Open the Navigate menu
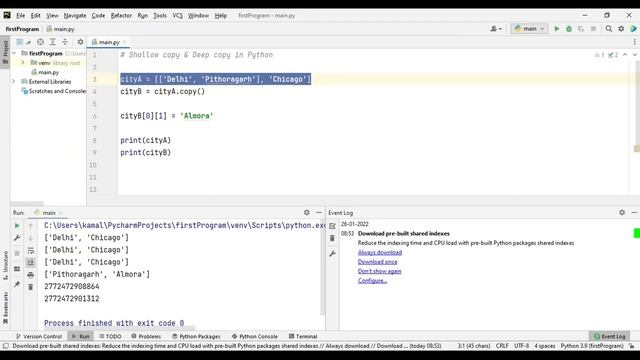Viewport: 640px width, 360px height. (x=75, y=16)
